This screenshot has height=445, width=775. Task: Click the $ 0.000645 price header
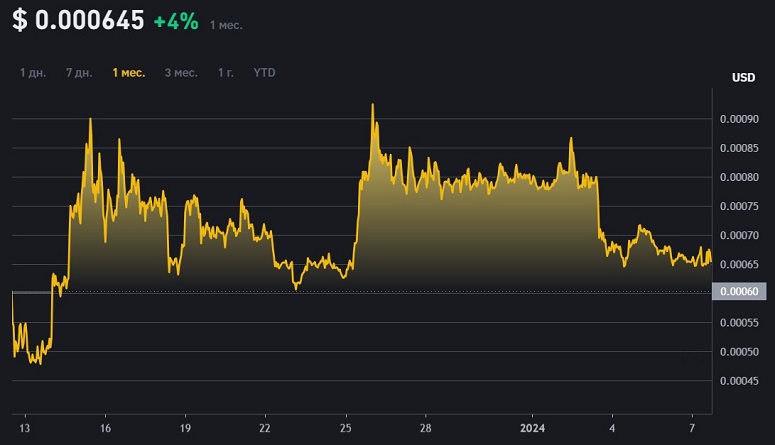(x=78, y=21)
